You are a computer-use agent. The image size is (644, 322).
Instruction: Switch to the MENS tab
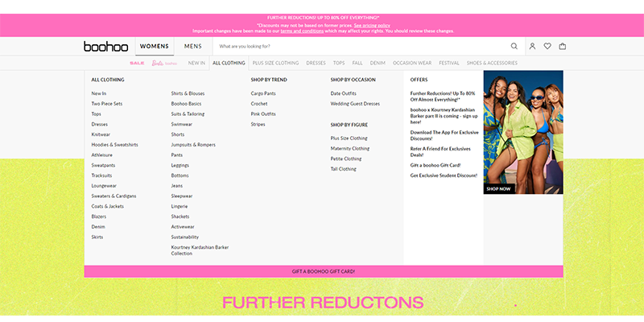192,47
